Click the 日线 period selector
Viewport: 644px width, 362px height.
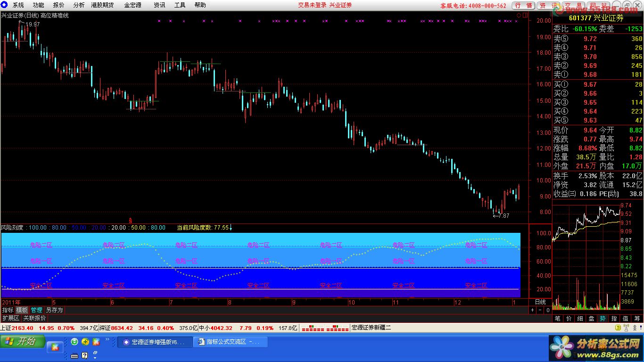pyautogui.click(x=540, y=302)
